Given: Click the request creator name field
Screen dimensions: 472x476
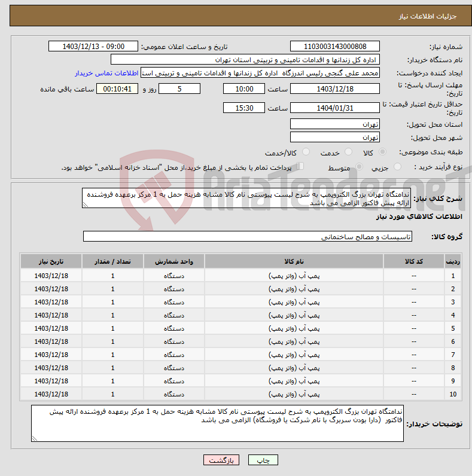Looking at the screenshot, I should pos(260,73).
